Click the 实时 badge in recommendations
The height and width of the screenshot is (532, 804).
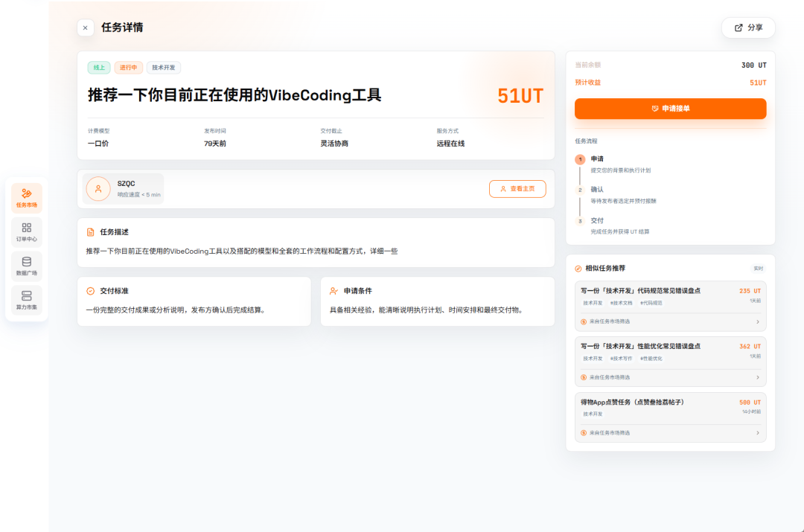(758, 269)
